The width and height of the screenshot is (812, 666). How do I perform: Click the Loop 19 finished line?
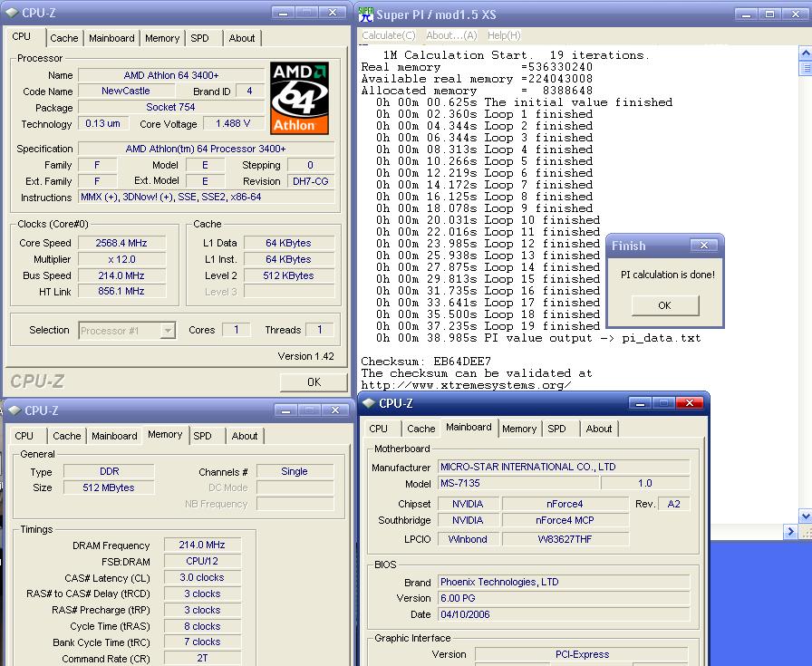coord(488,326)
